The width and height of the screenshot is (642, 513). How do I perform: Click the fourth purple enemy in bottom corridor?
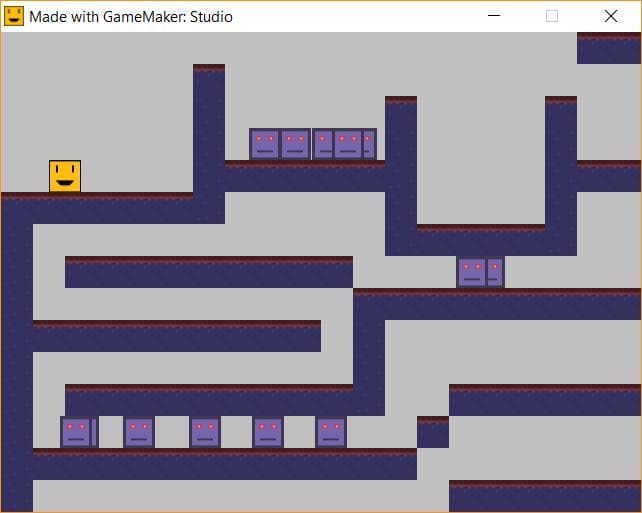coord(268,432)
